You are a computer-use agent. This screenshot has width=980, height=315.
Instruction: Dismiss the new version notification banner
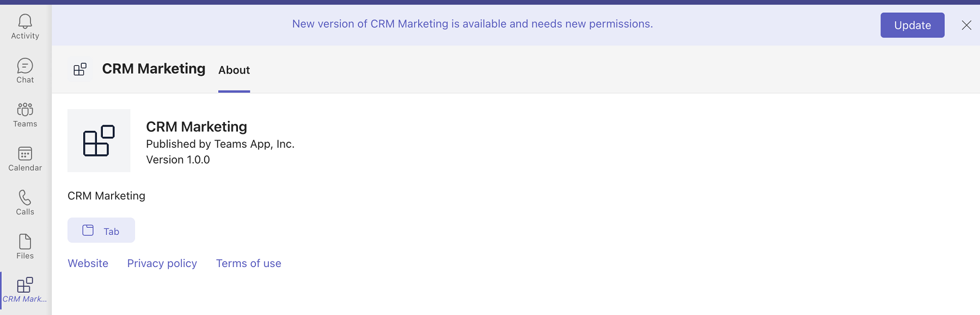pos(966,25)
